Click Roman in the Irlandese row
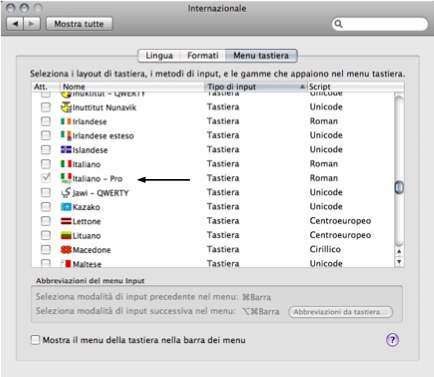The height and width of the screenshot is (377, 434). [x=324, y=121]
